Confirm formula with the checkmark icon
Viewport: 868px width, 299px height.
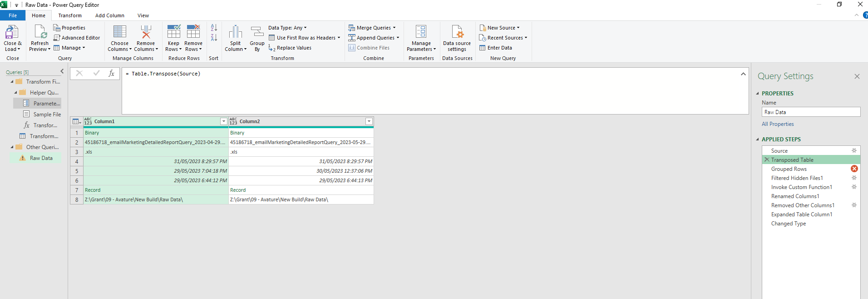(x=96, y=73)
